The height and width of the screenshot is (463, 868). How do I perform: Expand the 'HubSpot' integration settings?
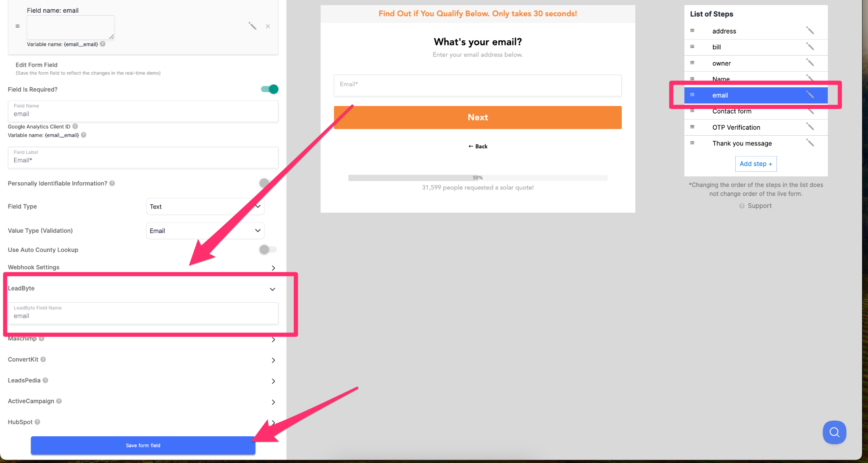(x=273, y=422)
